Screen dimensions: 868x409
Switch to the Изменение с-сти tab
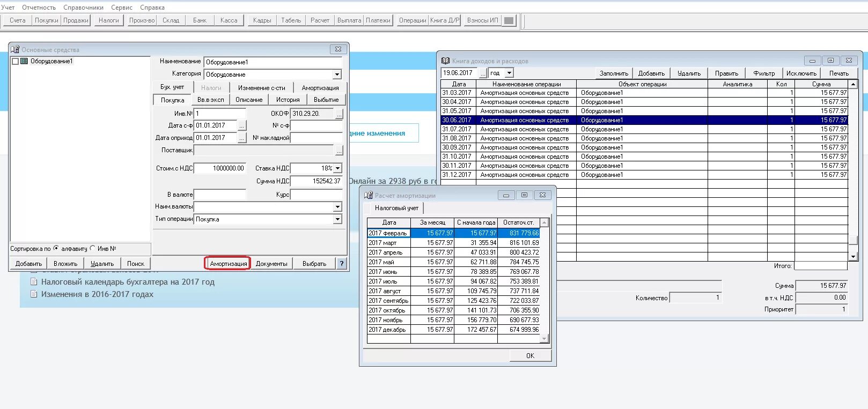[262, 87]
